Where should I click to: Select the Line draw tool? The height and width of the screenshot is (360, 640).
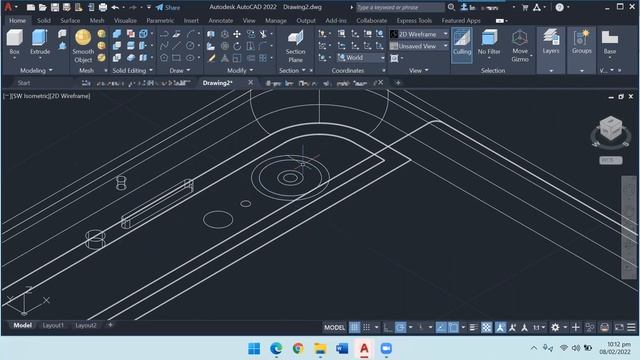point(176,46)
